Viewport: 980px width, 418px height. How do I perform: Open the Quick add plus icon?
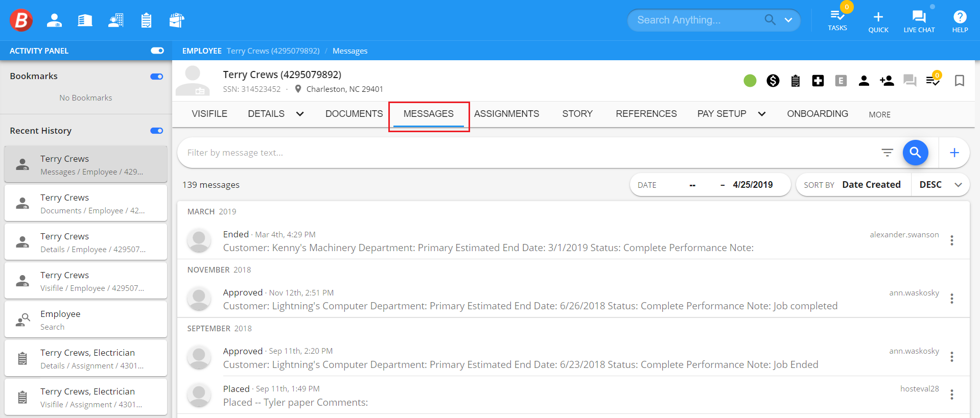point(878,22)
